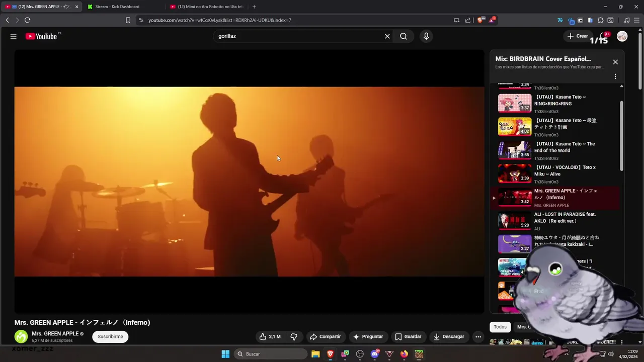Open a new browser tab
Image resolution: width=644 pixels, height=362 pixels.
[x=254, y=7]
